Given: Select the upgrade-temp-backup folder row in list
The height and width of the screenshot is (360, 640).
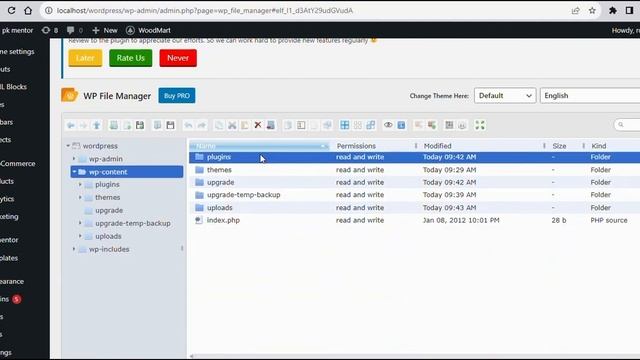Looking at the screenshot, I should click(x=414, y=195).
